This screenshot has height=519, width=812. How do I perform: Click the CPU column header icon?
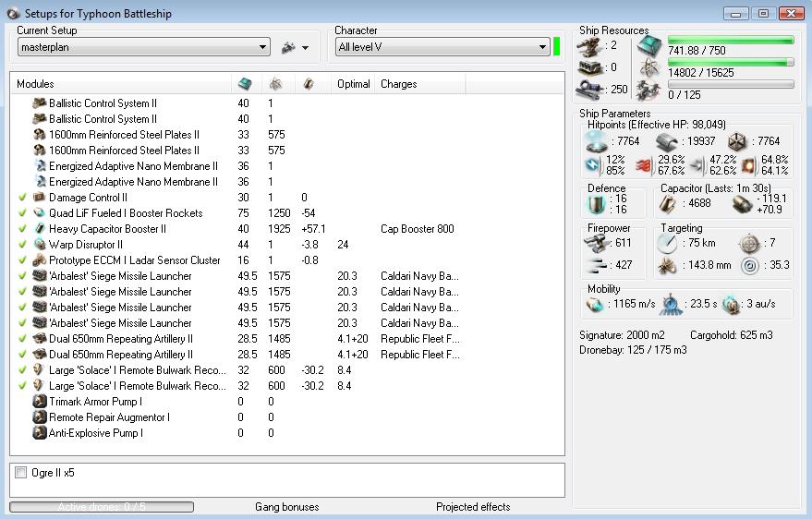pyautogui.click(x=245, y=84)
